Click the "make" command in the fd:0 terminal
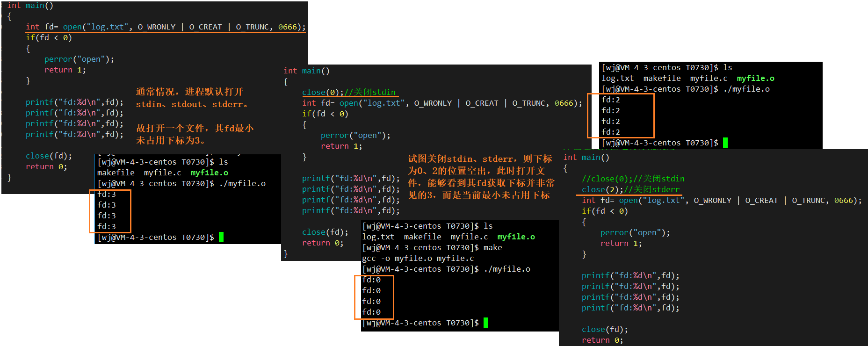 (x=493, y=247)
